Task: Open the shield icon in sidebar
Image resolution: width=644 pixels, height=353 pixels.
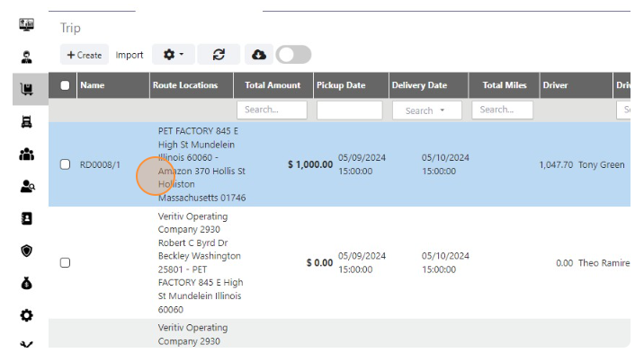Action: pos(27,251)
